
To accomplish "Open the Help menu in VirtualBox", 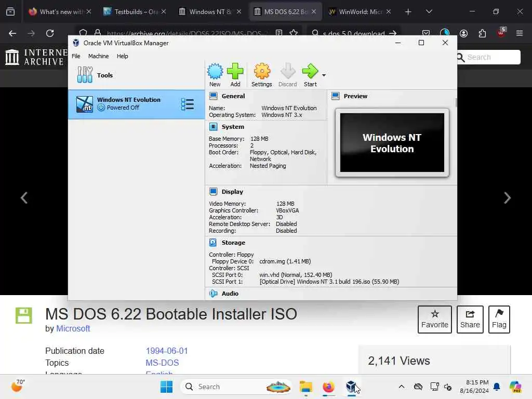I will [123, 56].
